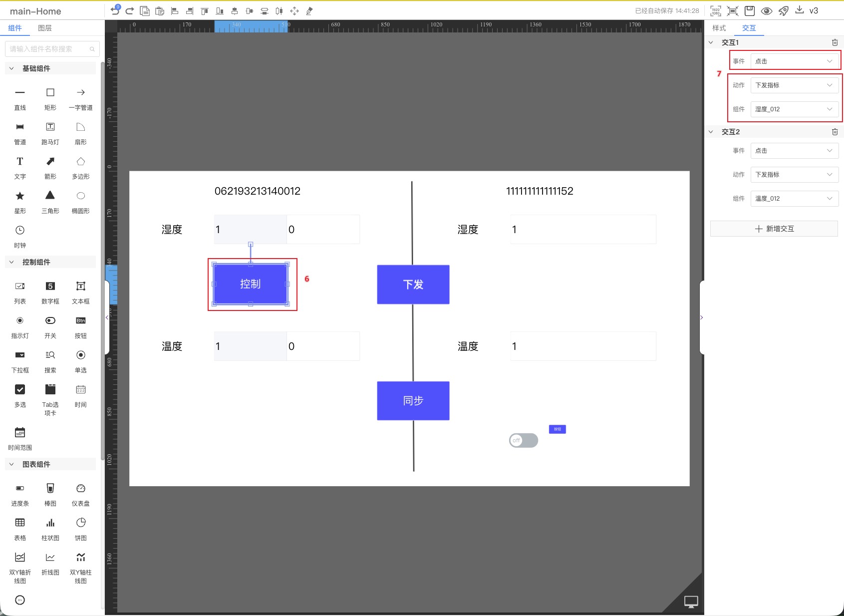This screenshot has width=844, height=616.
Task: Click the rocket publish icon
Action: (783, 11)
